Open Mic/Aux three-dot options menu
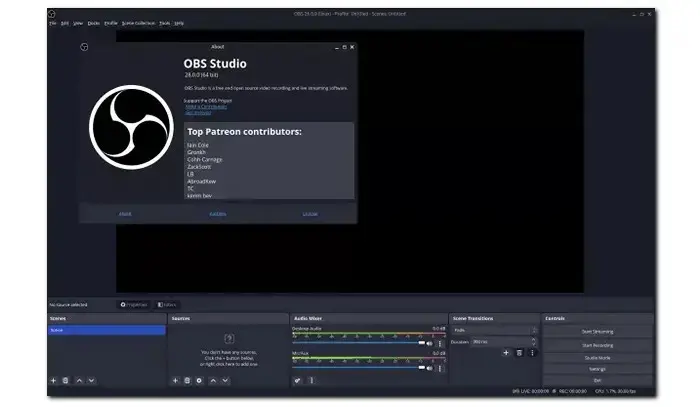700x407 pixels. tap(439, 368)
